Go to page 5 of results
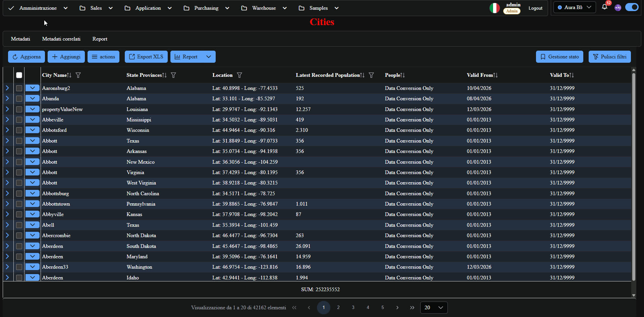 point(383,308)
